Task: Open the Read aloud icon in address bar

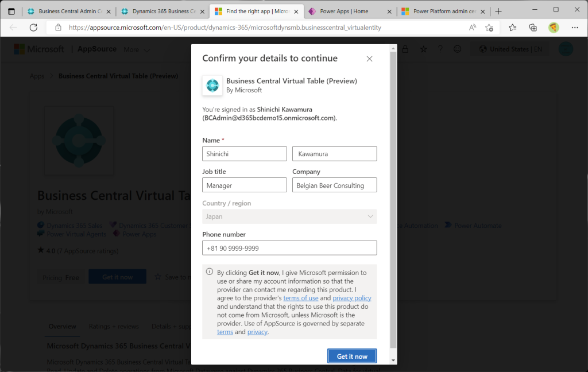Action: 473,28
